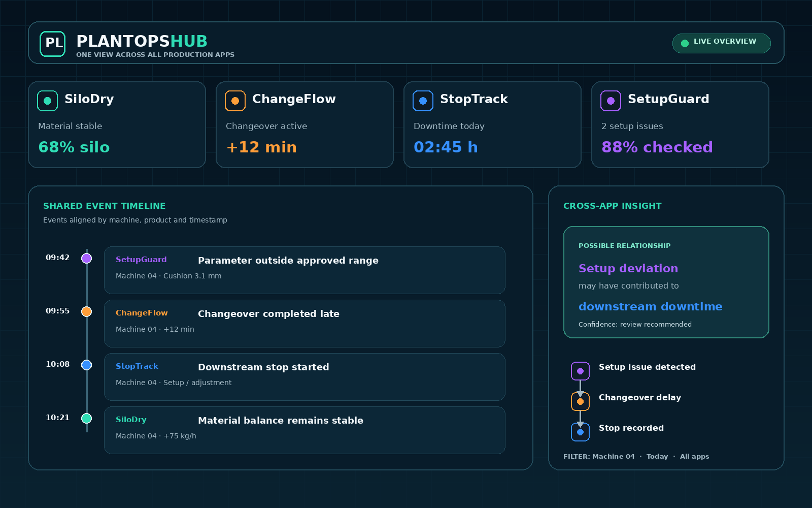
Task: Click the PLANTOPSHUB title text
Action: (142, 41)
